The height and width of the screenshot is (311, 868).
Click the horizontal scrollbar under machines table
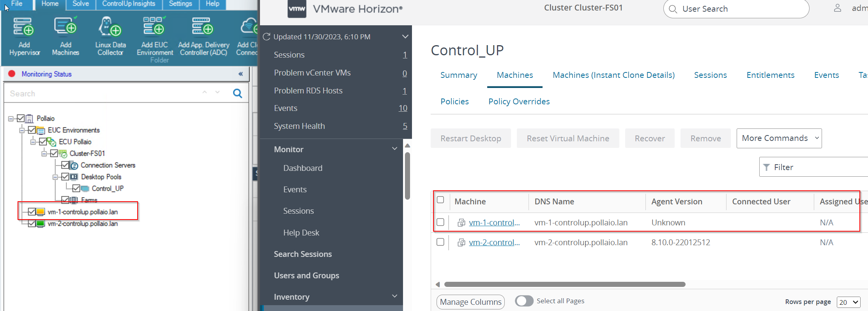tap(565, 284)
